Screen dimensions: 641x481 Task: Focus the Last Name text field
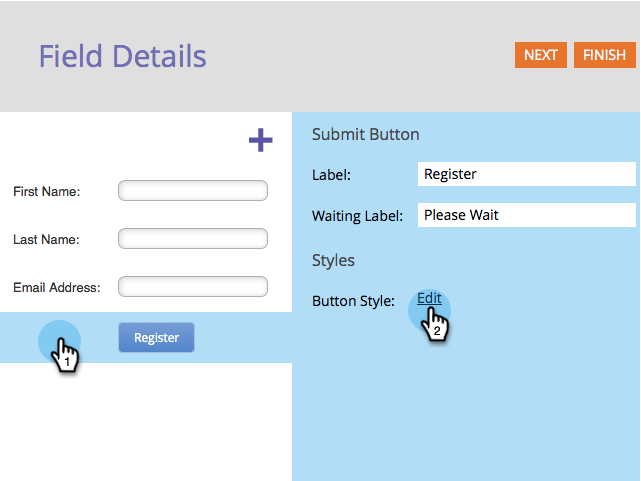(x=193, y=238)
